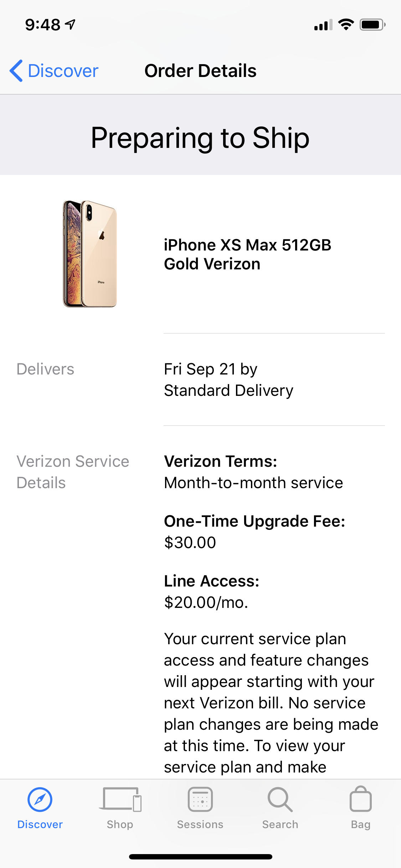The height and width of the screenshot is (868, 401).
Task: Tap the Search magnifying glass icon
Action: click(x=280, y=799)
